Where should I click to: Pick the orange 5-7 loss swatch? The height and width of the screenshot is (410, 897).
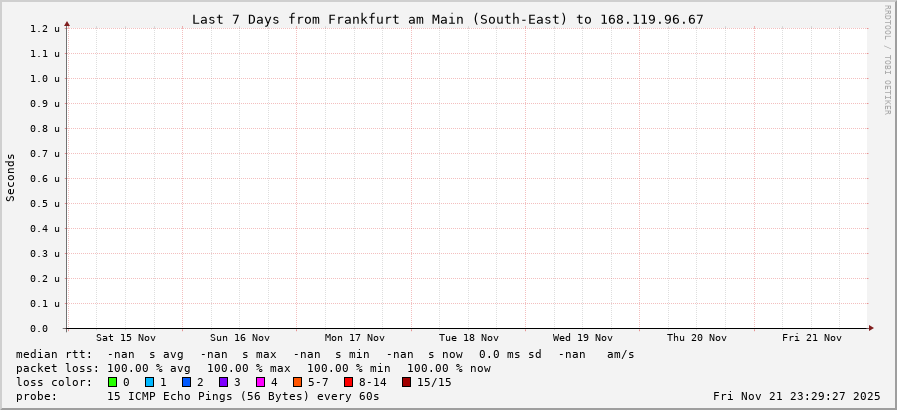(297, 382)
